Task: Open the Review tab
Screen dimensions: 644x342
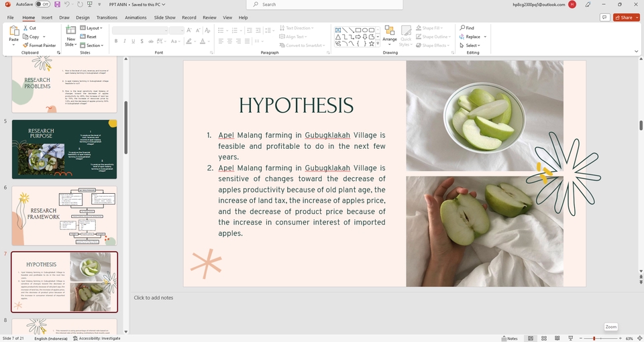Action: pos(209,17)
